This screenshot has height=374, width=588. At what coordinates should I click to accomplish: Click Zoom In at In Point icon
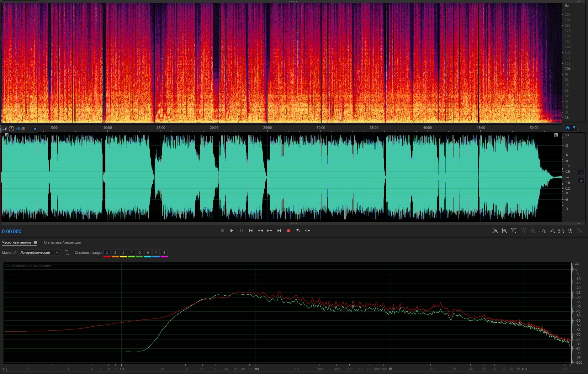(542, 231)
